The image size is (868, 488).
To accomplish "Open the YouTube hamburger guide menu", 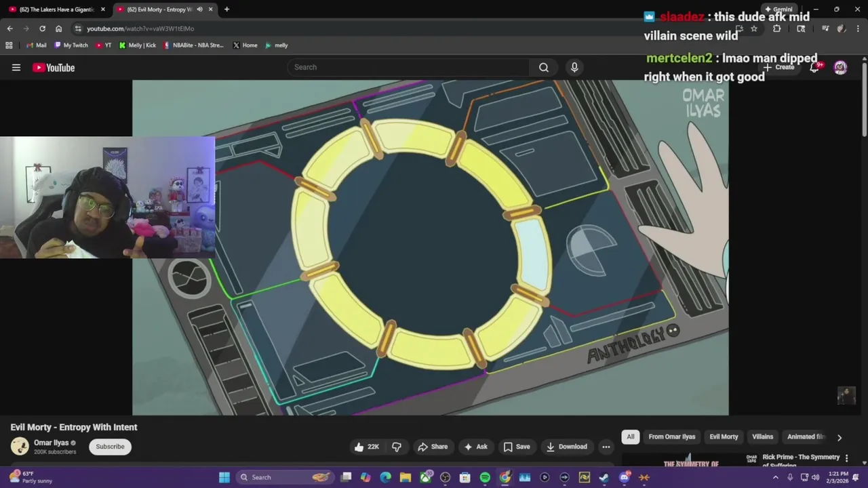I will coord(16,67).
